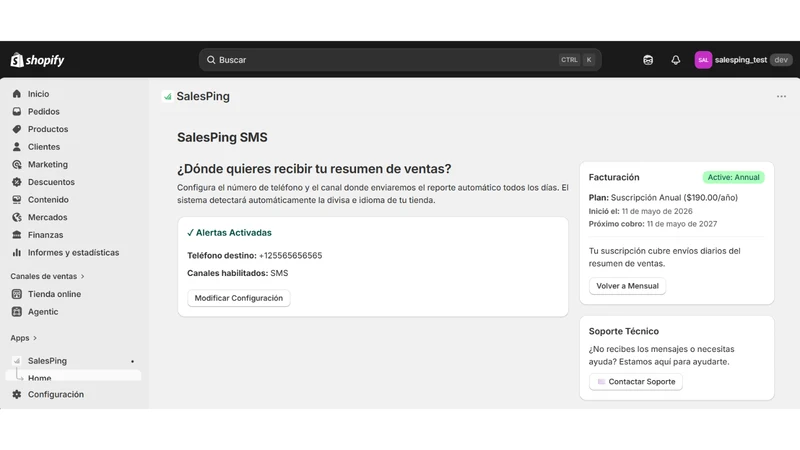Click the Configuración gear icon
This screenshot has height=450, width=800.
pos(17,394)
